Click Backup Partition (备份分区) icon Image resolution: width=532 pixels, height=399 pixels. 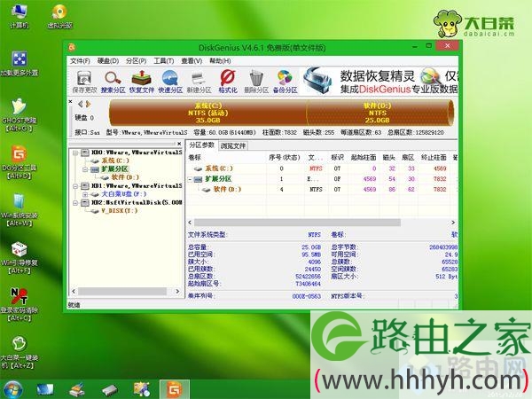(285, 82)
